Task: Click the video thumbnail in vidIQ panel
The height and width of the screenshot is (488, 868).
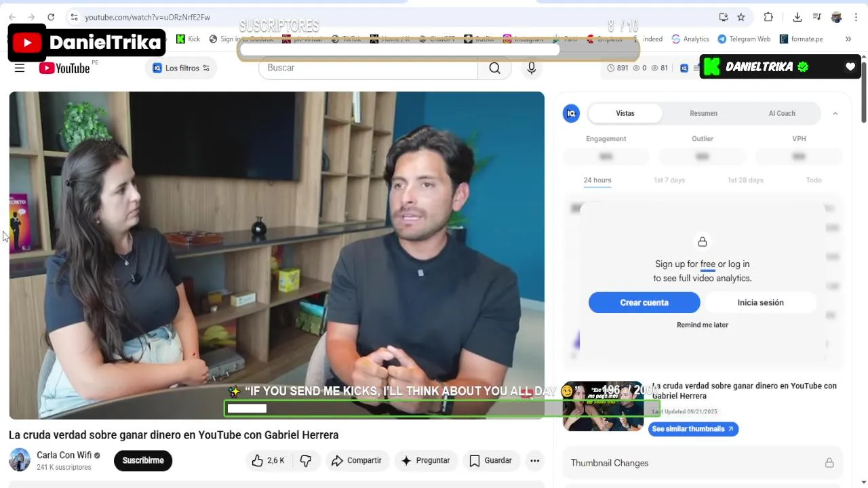Action: click(604, 406)
